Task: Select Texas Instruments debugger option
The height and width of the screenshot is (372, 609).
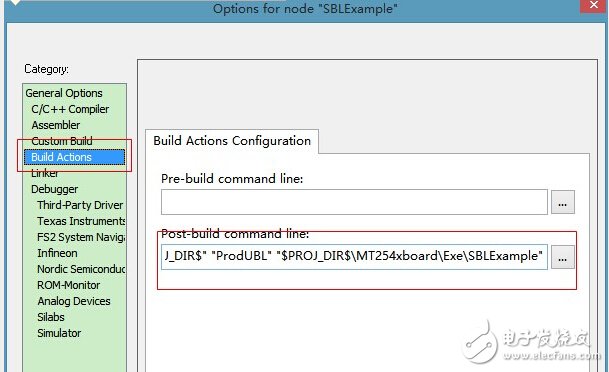Action: [x=81, y=221]
